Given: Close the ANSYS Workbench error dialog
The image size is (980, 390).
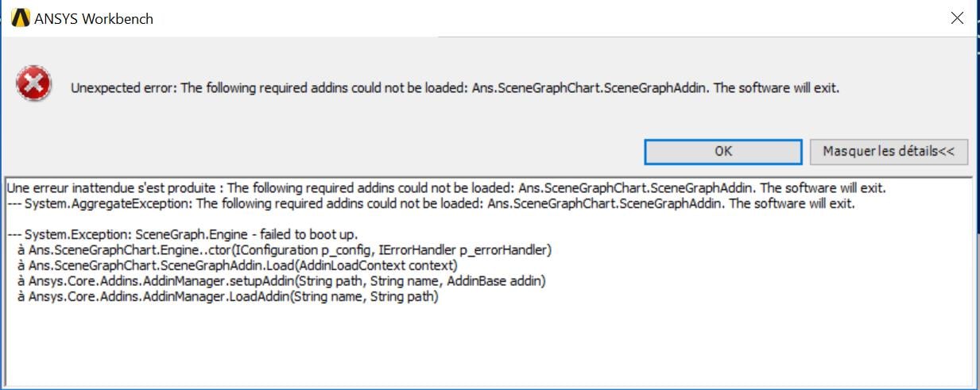Looking at the screenshot, I should pos(957,17).
